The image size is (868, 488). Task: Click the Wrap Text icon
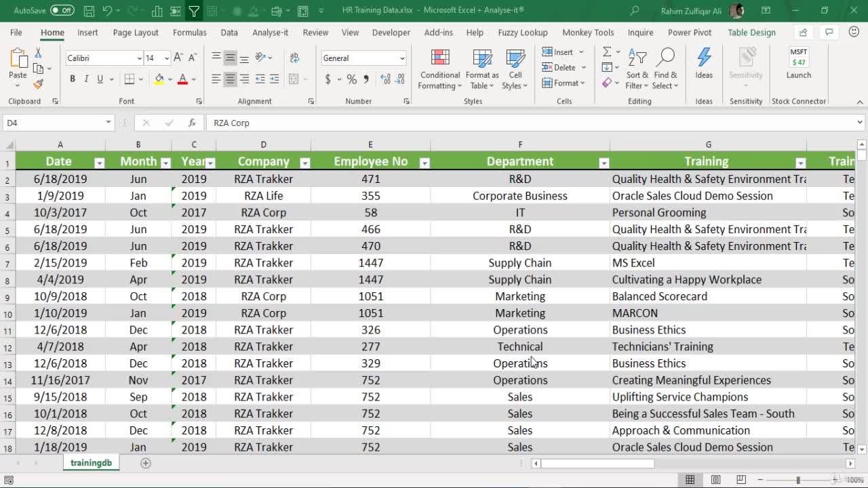(294, 58)
